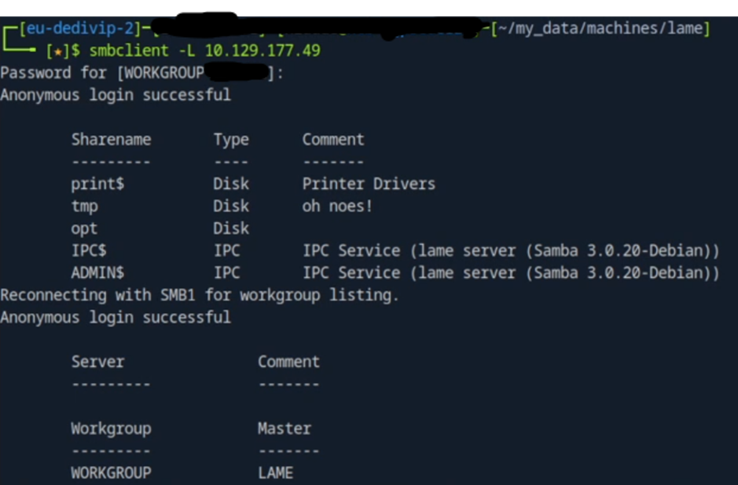The width and height of the screenshot is (738, 485).
Task: Click the LAME master value
Action: (x=275, y=472)
